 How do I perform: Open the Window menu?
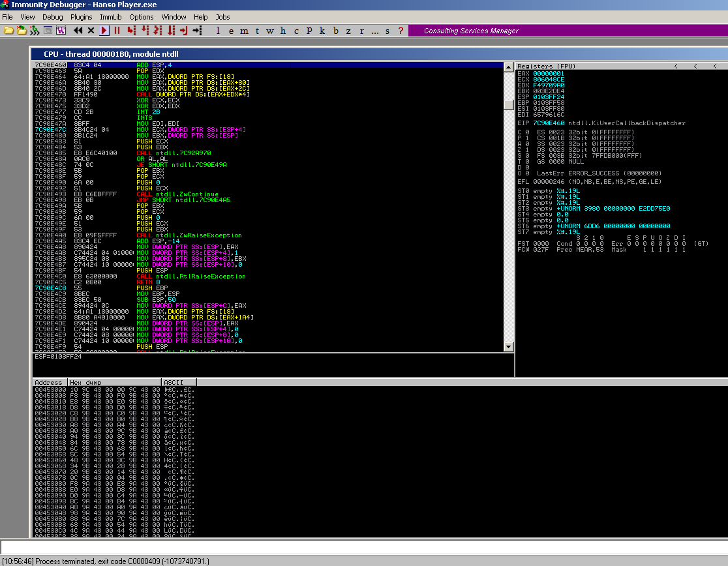(x=174, y=17)
